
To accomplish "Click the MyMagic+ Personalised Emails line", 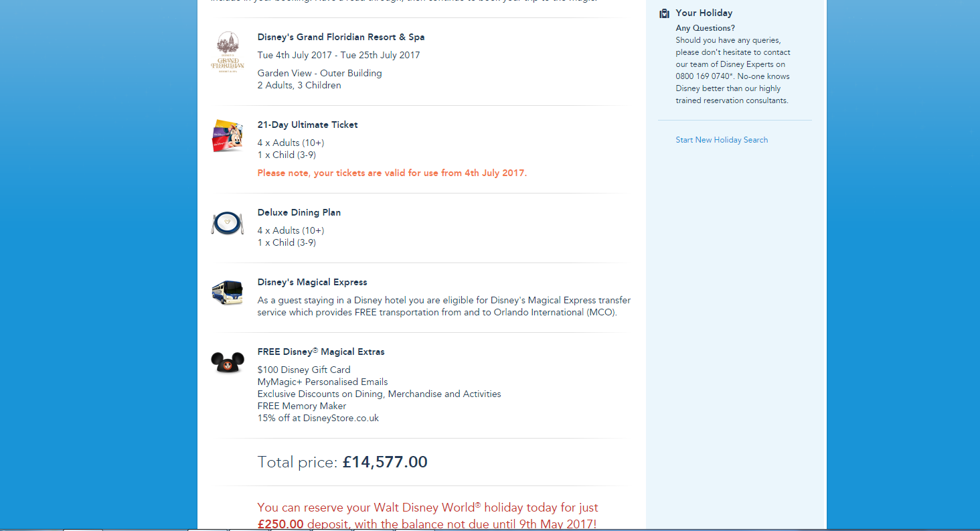I will click(323, 382).
